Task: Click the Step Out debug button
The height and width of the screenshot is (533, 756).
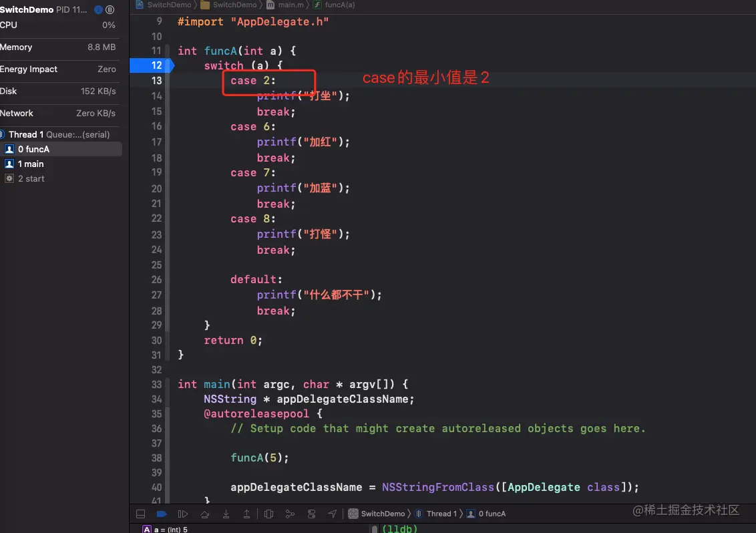Action: pos(246,514)
